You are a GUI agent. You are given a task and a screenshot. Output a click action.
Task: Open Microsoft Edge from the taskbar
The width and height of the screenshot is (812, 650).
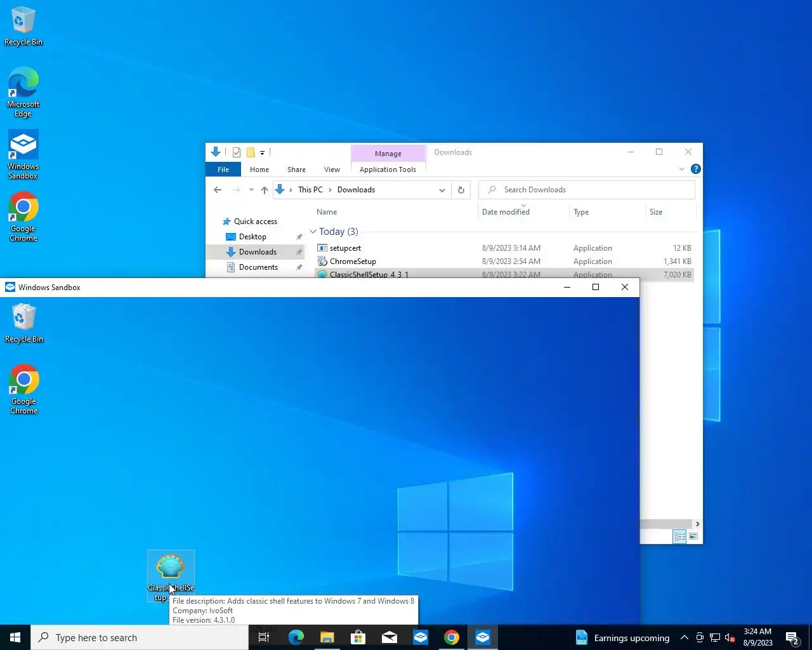[296, 637]
